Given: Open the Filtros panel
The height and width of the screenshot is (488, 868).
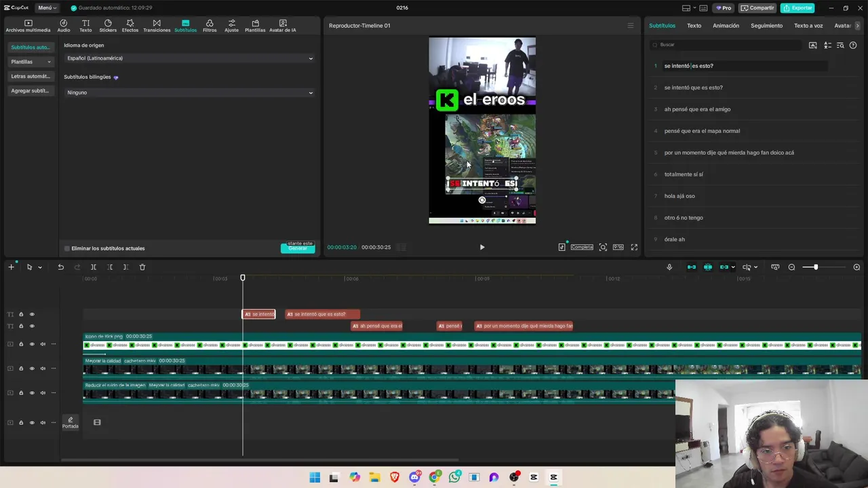Looking at the screenshot, I should pyautogui.click(x=210, y=26).
